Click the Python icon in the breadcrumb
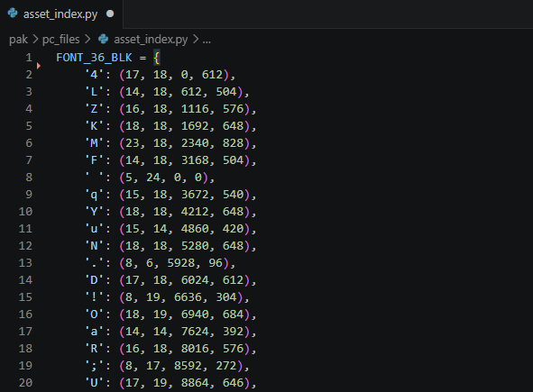533x392 pixels. point(104,39)
